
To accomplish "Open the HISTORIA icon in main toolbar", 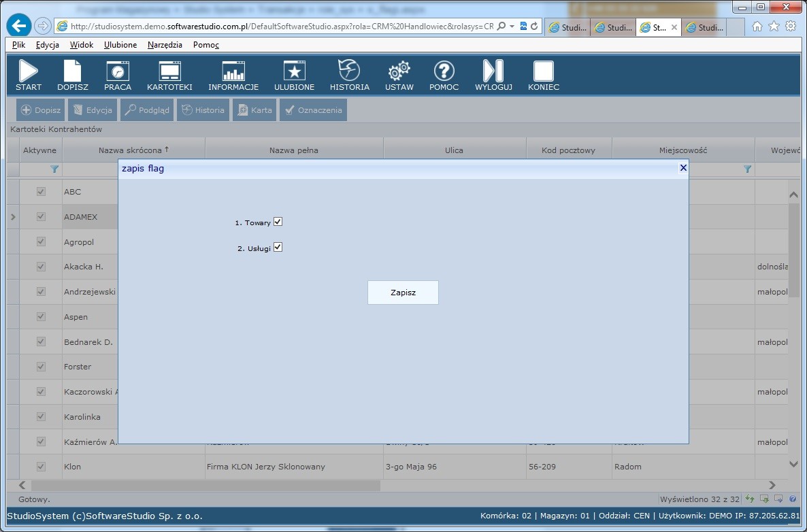I will click(x=350, y=76).
